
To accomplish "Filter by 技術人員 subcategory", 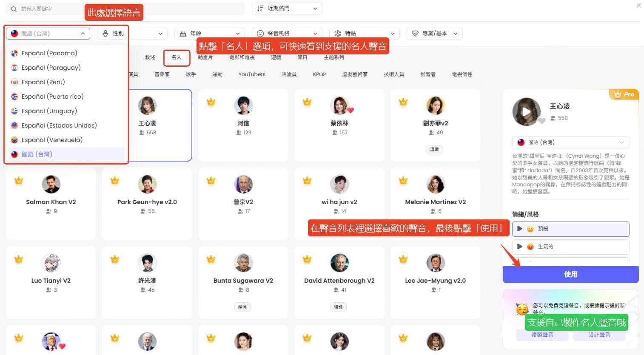I will (x=394, y=74).
